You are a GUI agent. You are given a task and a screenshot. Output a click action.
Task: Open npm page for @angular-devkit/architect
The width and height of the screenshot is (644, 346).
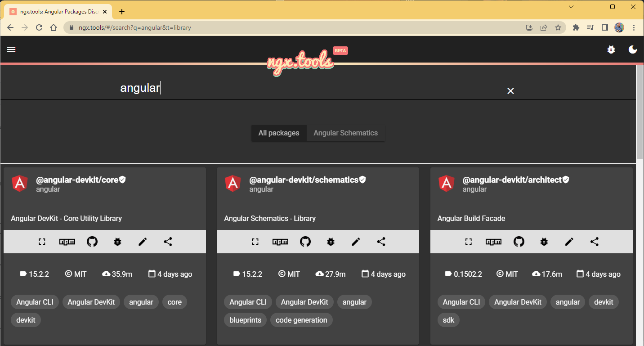pos(493,242)
